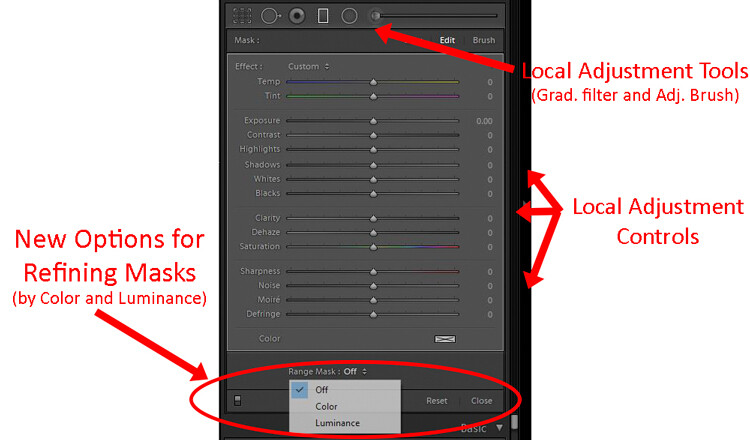Switch mask mode to Brush
Image resolution: width=750 pixels, height=440 pixels.
[x=484, y=40]
